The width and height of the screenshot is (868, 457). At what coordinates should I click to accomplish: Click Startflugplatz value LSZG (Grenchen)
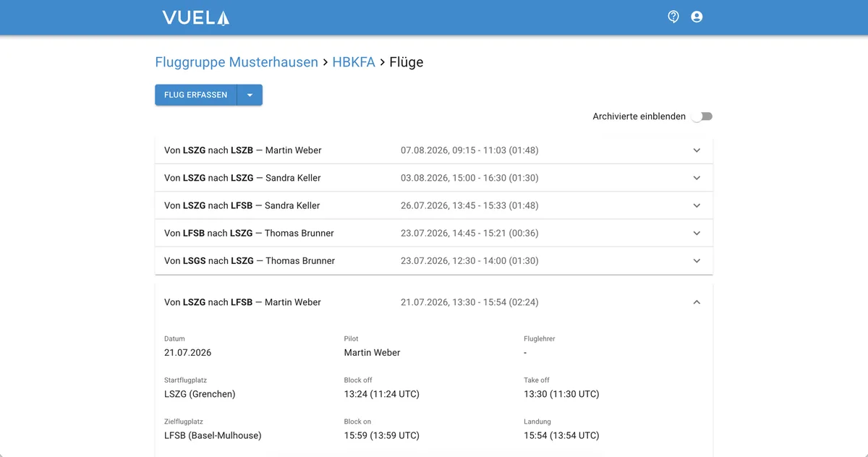coord(200,394)
